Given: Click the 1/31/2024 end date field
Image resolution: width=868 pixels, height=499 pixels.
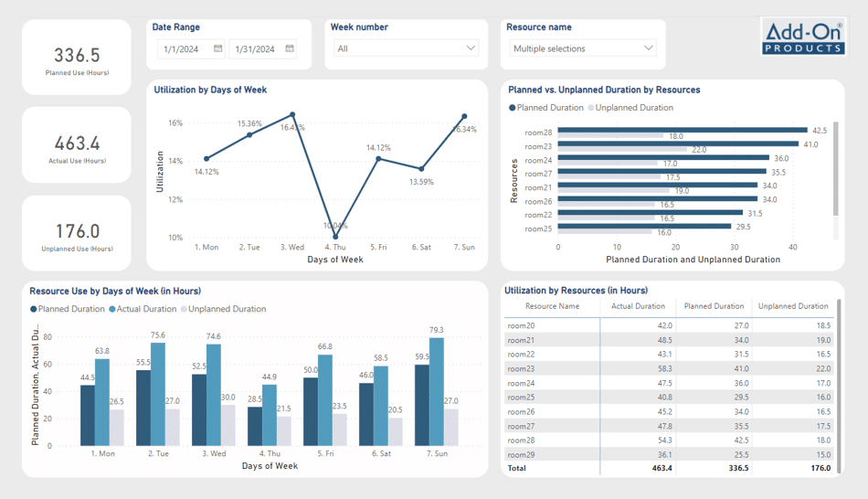Looking at the screenshot, I should (x=253, y=49).
